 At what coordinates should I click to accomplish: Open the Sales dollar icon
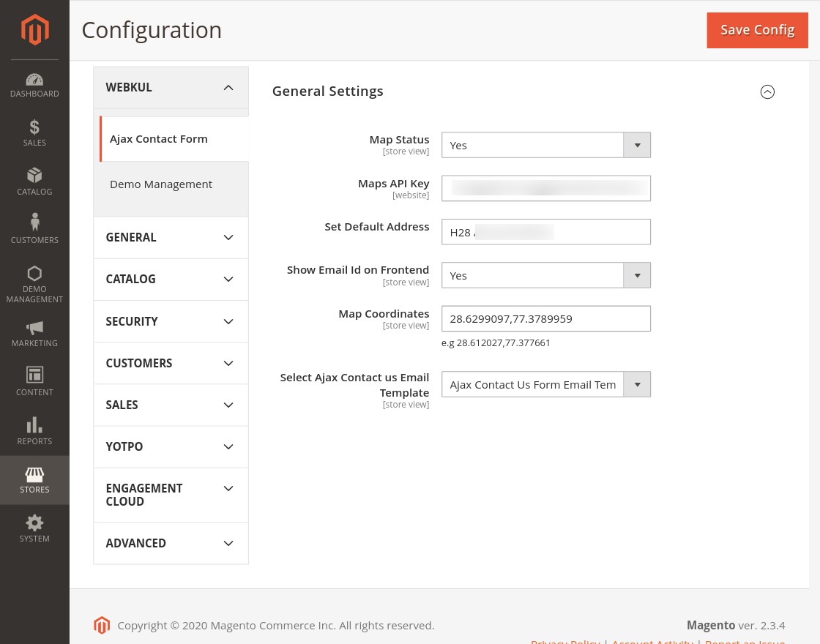pyautogui.click(x=34, y=127)
